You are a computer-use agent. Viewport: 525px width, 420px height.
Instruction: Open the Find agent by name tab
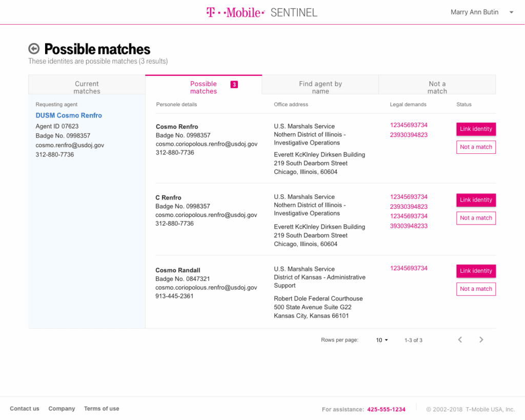(320, 87)
